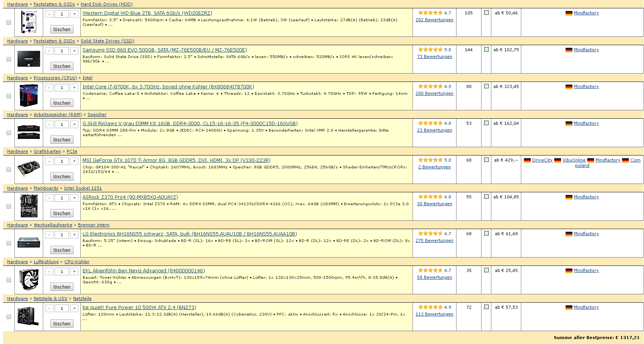Open the WD Blue 2TB hard drive thumbnail
This screenshot has height=344, width=644.
(x=29, y=22)
